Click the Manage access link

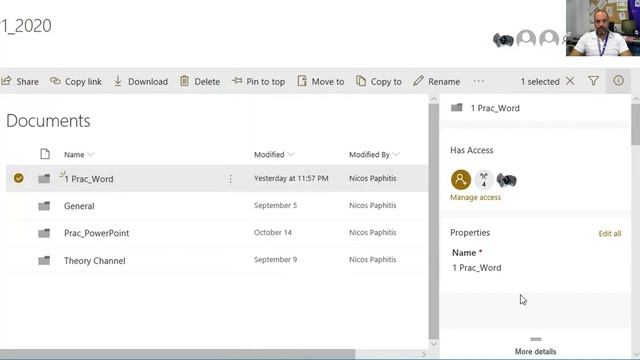(x=475, y=197)
